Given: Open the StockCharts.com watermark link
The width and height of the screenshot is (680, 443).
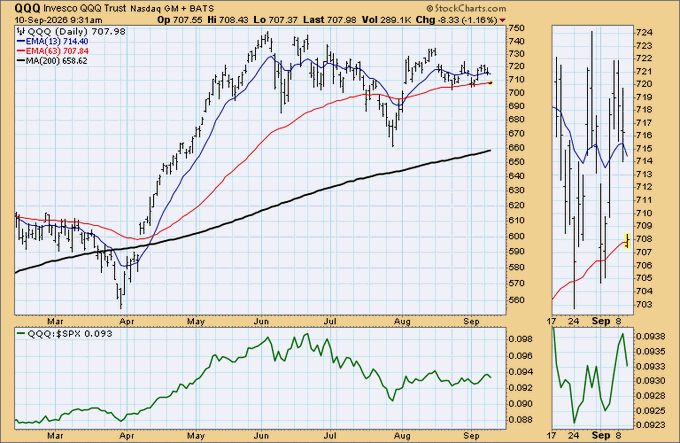Looking at the screenshot, I should [x=466, y=8].
